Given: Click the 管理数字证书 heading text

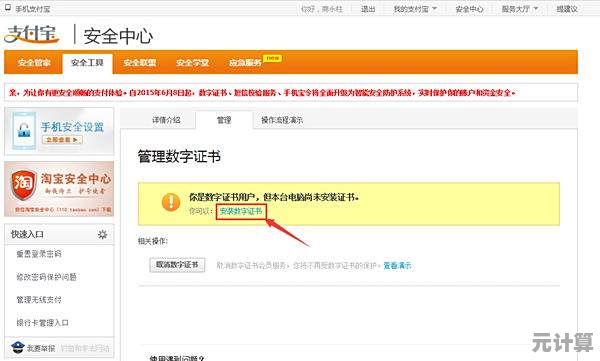Looking at the screenshot, I should [x=179, y=156].
